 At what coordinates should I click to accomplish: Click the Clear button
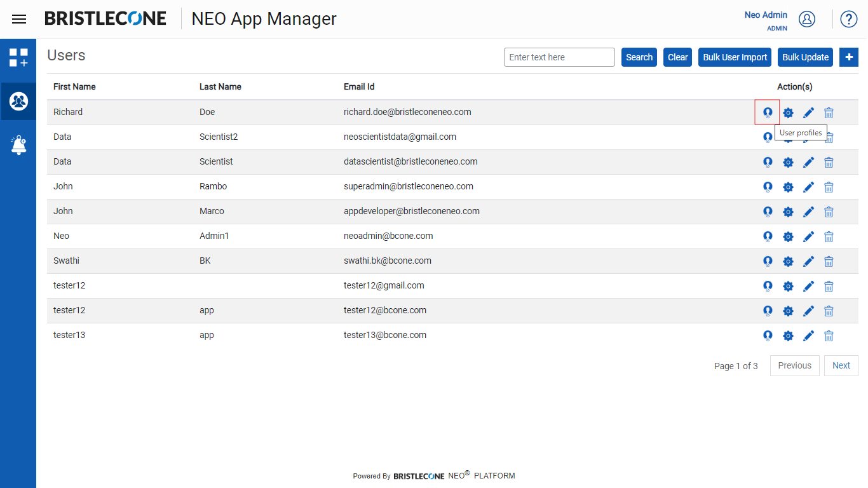[678, 57]
